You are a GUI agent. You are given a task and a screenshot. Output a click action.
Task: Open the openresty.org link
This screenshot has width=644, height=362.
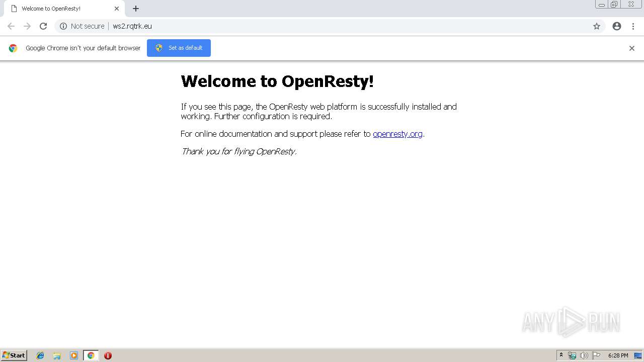[397, 134]
